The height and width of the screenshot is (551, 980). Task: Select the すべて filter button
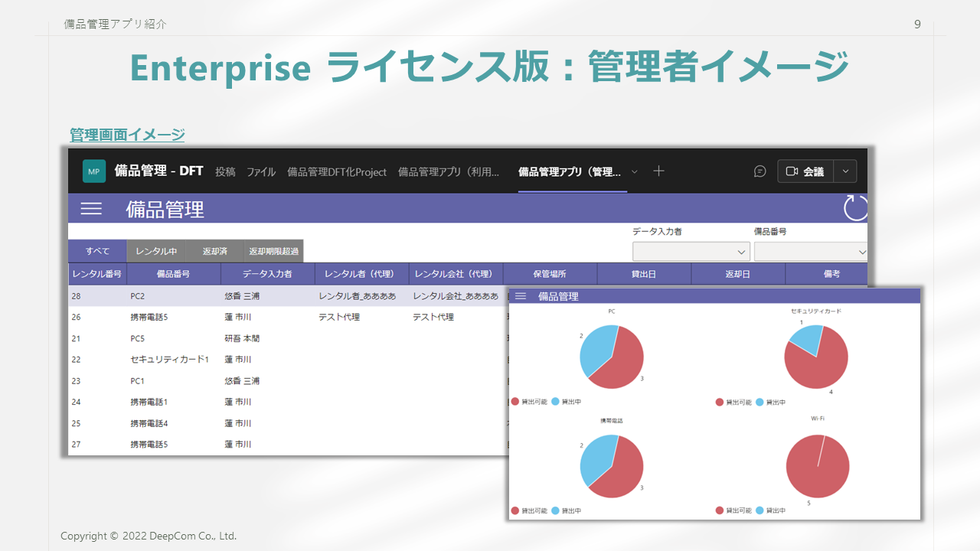point(97,251)
